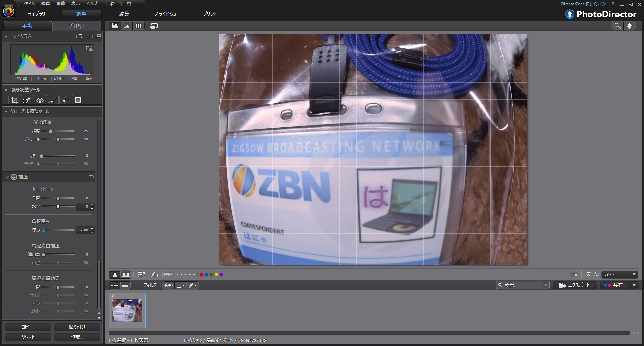Click the ノイズ軽減 輝度 slider handle
Viewport: 644px width, 346px height.
pyautogui.click(x=51, y=131)
